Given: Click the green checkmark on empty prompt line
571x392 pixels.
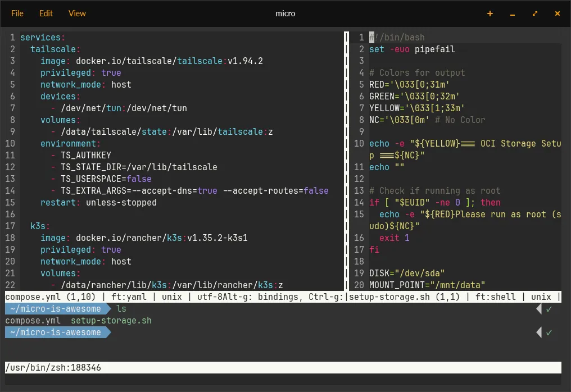Looking at the screenshot, I should pos(549,332).
